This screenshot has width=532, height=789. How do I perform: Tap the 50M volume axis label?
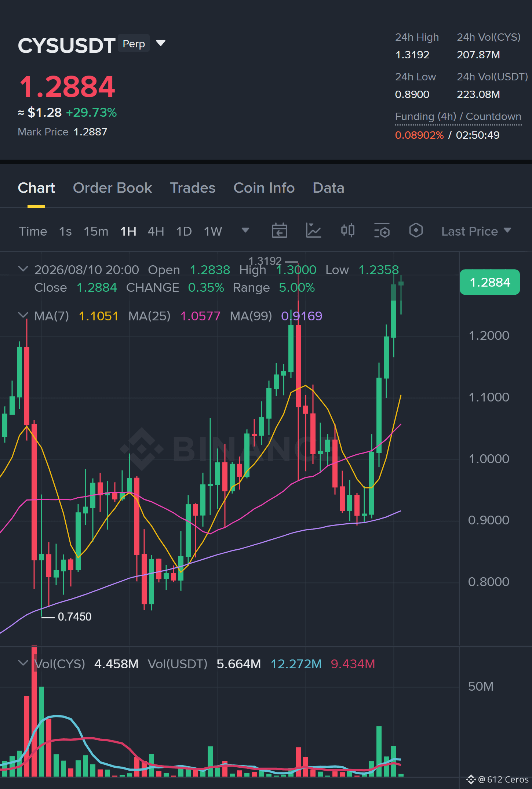(x=481, y=686)
